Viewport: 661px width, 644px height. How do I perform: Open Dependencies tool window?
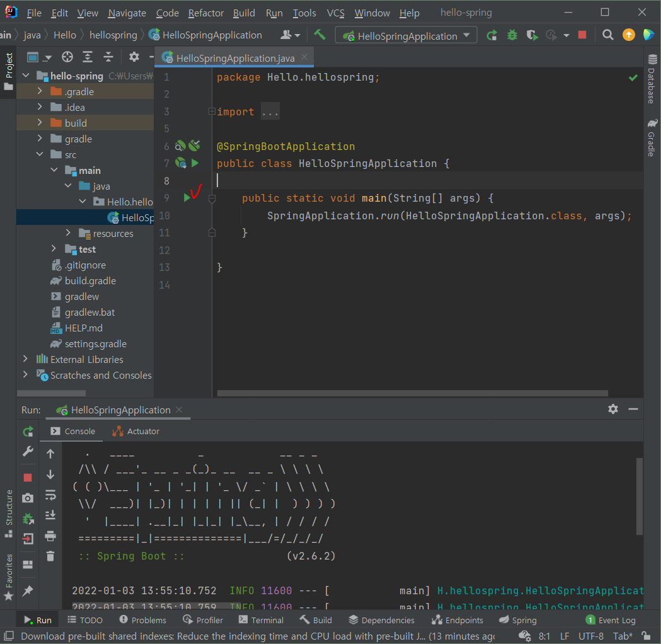point(382,620)
